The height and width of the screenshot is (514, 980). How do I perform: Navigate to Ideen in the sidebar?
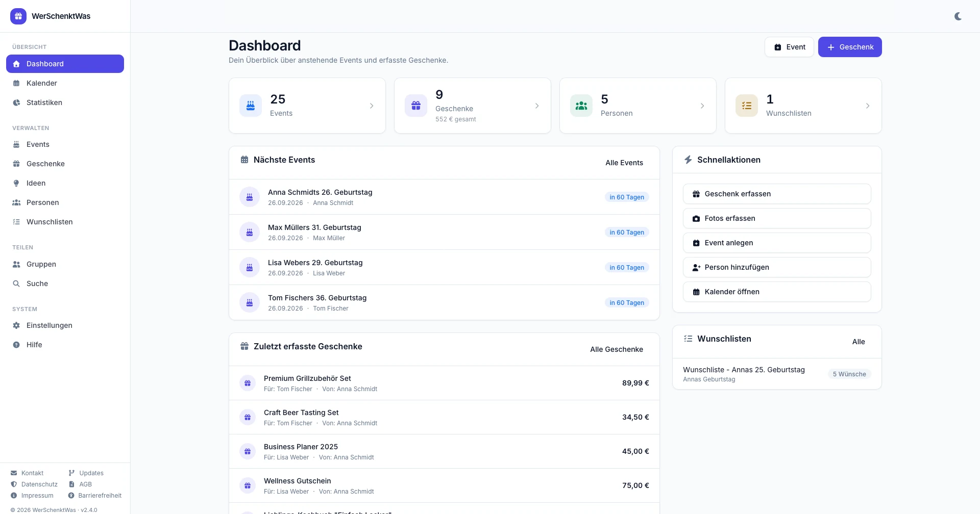65,183
